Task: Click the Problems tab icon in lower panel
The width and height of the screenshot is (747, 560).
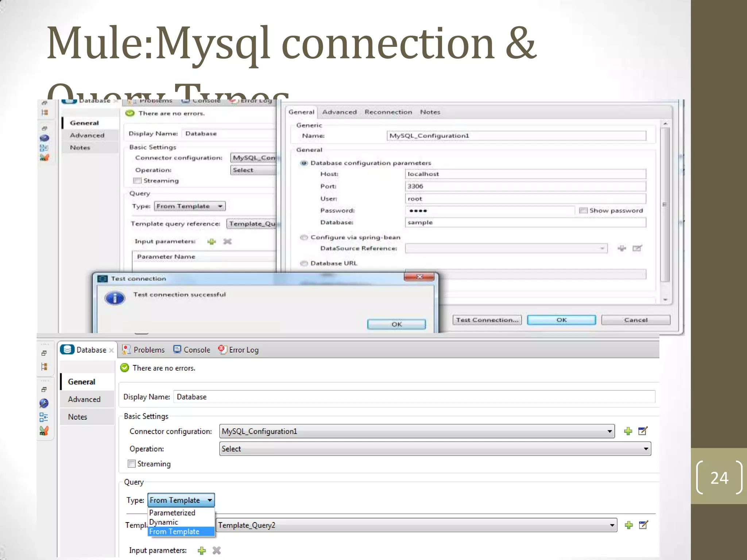Action: [126, 349]
